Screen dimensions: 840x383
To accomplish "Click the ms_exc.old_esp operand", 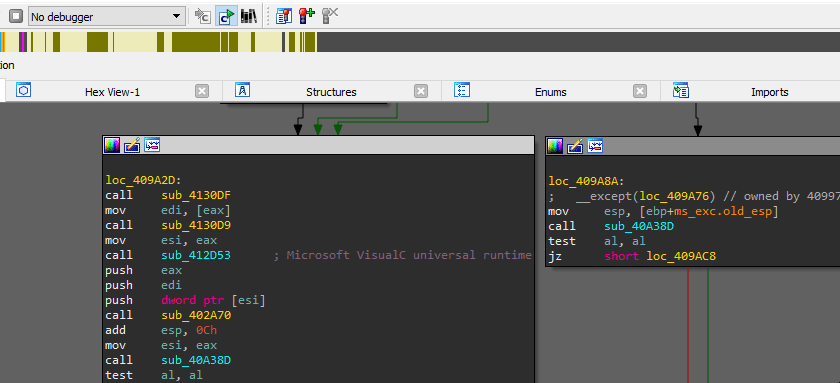I will [723, 212].
